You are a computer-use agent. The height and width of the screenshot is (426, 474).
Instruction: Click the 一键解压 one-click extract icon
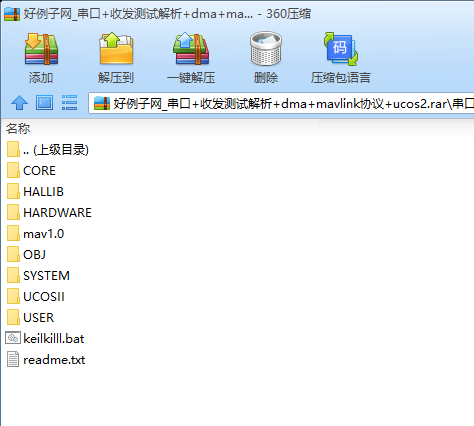pos(191,49)
